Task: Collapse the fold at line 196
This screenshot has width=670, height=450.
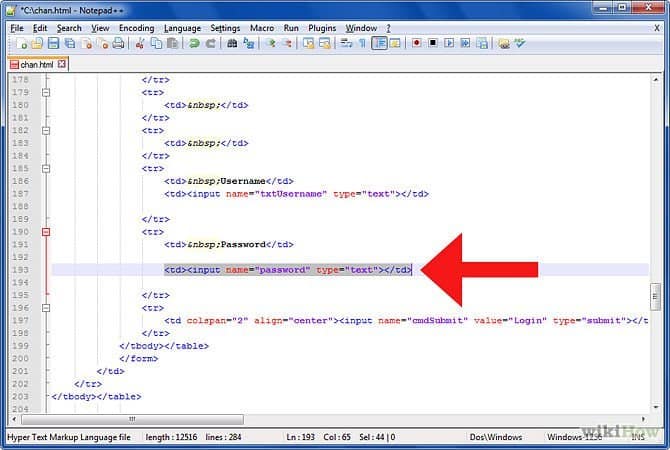Action: pyautogui.click(x=46, y=308)
